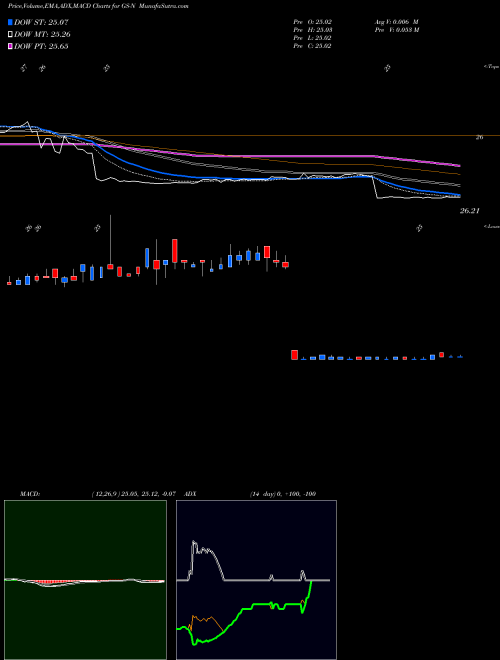Open the MACD green chart panel
The image size is (500, 660).
pyautogui.click(x=85, y=580)
